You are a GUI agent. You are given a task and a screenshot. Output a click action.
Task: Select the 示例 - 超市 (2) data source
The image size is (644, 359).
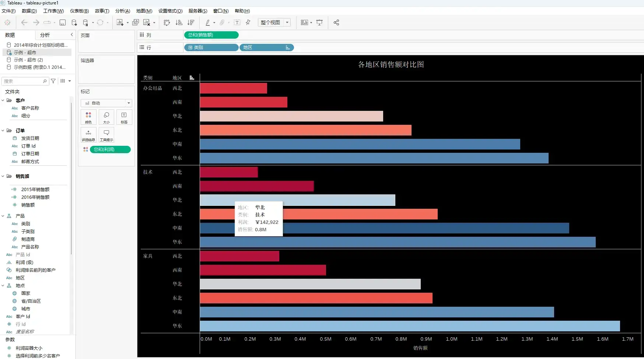point(28,60)
